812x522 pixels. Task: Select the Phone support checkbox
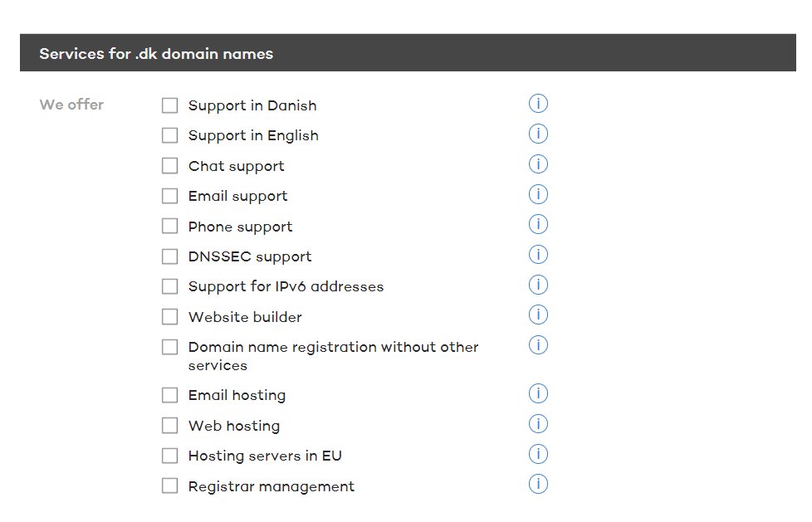[x=170, y=226]
